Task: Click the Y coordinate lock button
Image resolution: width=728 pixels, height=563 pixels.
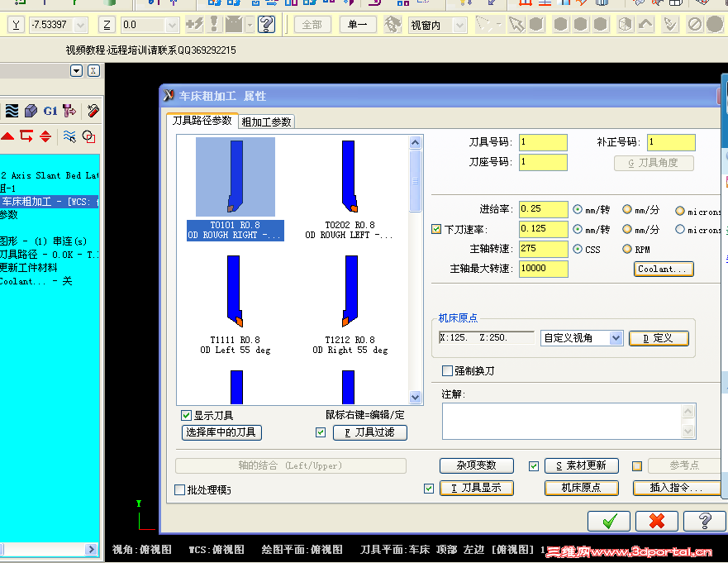Action: [17, 25]
